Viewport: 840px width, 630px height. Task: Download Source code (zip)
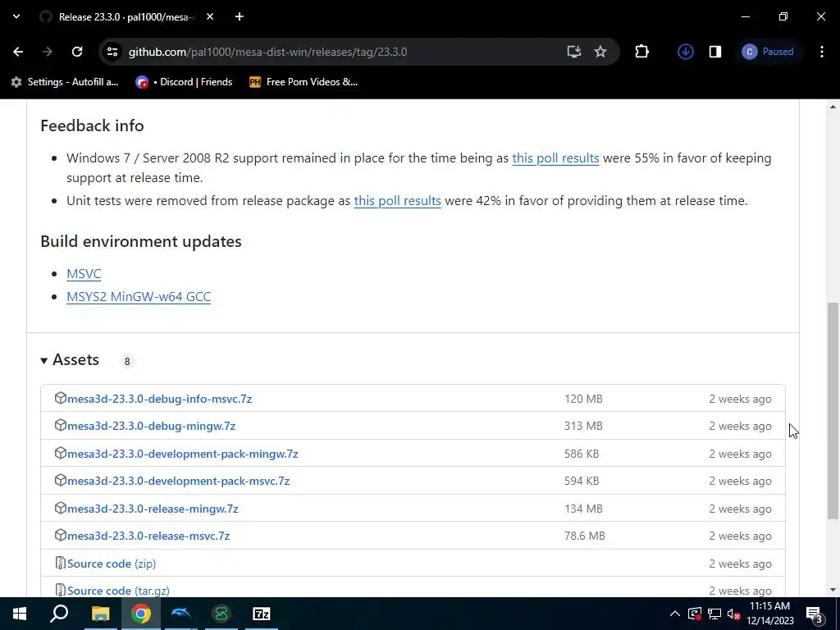click(x=112, y=564)
